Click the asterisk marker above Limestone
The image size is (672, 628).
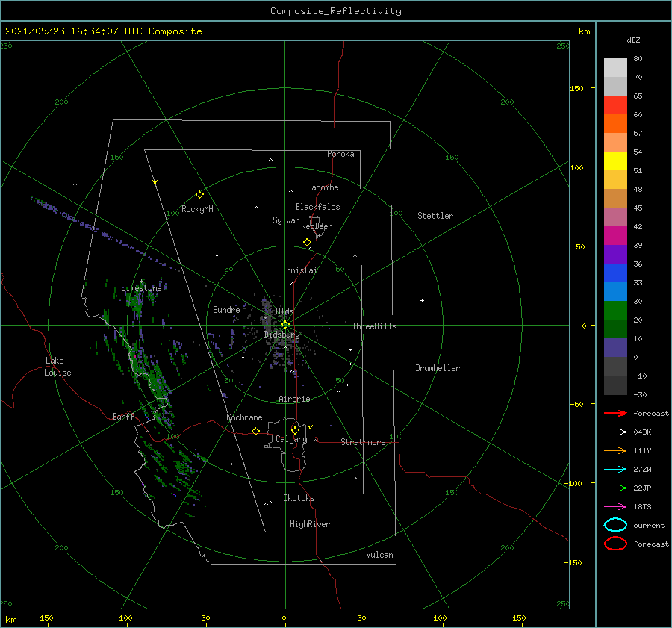[141, 282]
